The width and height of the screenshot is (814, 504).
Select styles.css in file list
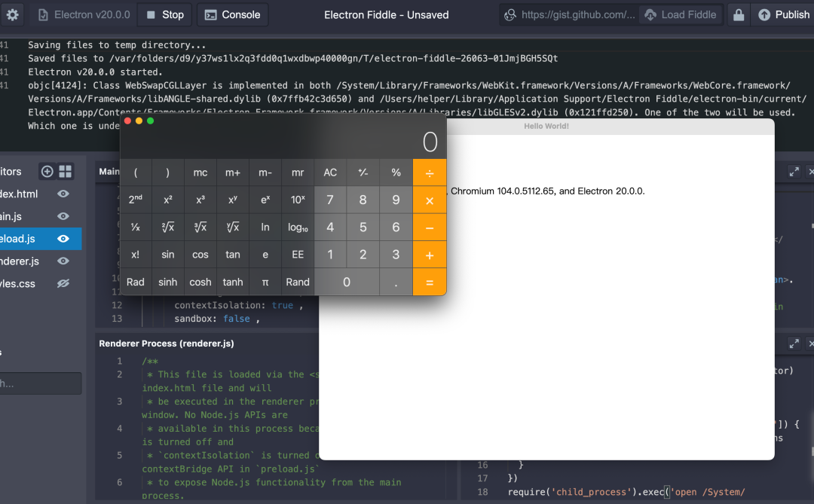[17, 283]
